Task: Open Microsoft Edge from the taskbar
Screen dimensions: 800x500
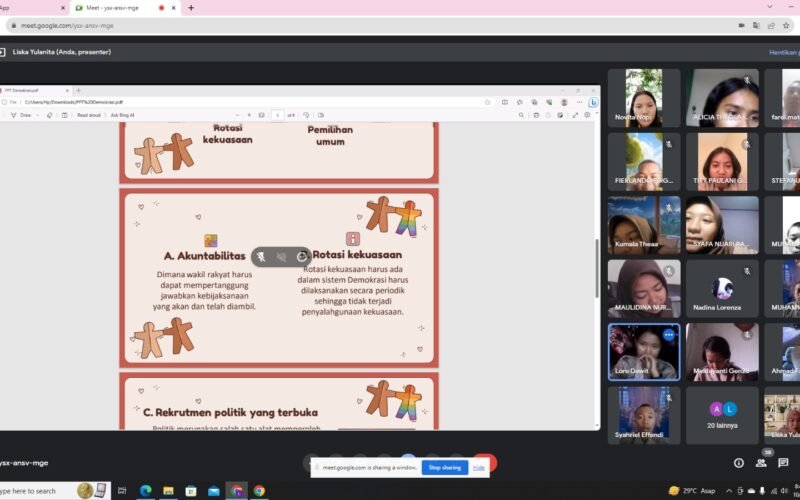Action: point(145,491)
